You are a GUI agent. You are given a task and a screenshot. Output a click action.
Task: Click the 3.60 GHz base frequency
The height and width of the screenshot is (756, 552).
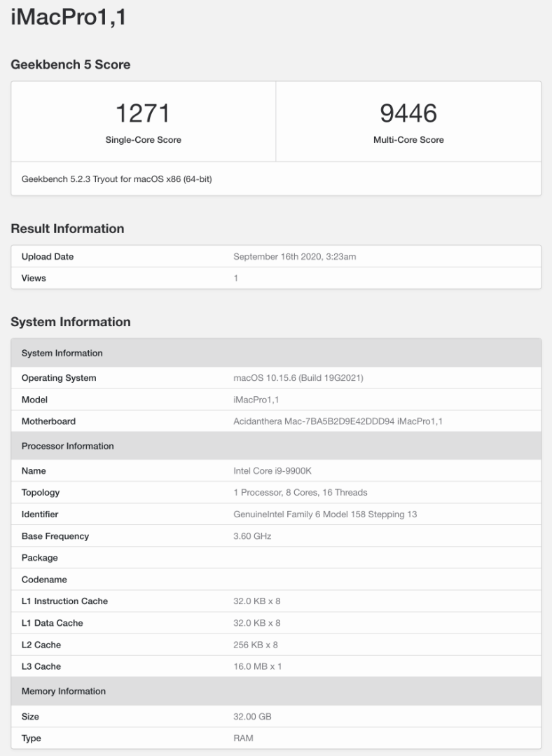coord(251,536)
